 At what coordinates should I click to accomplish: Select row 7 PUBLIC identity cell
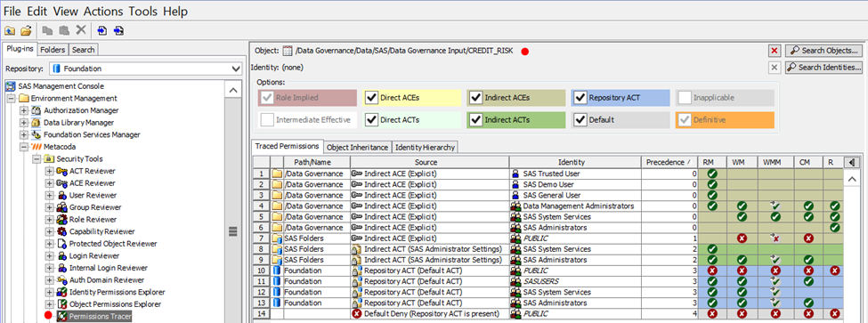(576, 238)
